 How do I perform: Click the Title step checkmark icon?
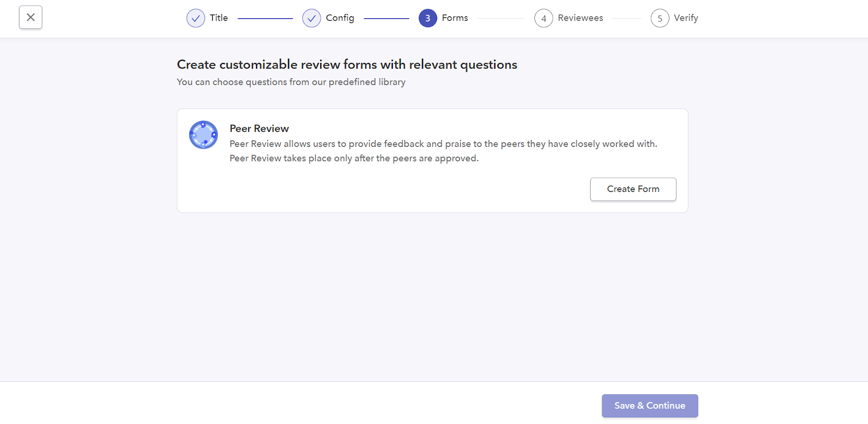pos(196,18)
